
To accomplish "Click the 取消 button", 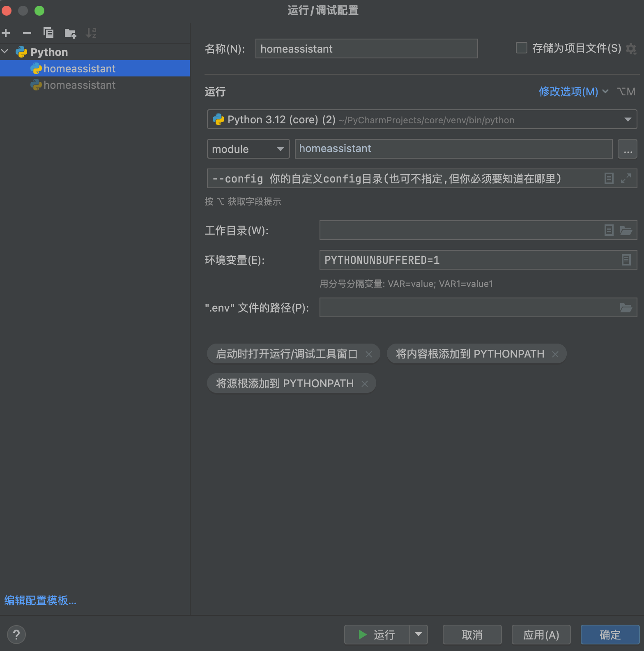I will [472, 635].
